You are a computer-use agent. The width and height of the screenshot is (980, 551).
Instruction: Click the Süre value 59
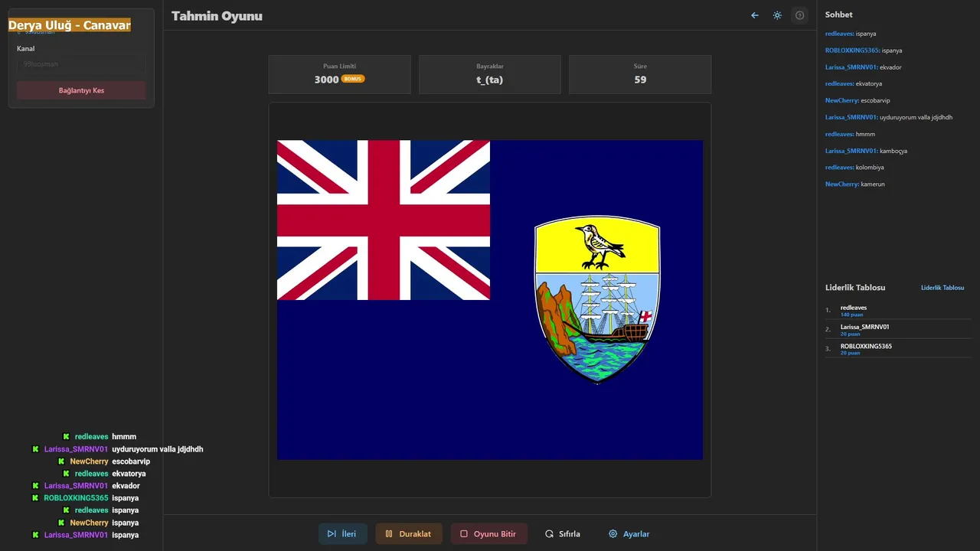[640, 80]
